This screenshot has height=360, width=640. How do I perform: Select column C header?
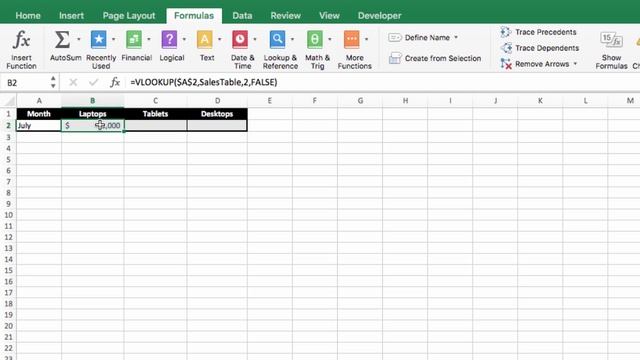coord(156,100)
